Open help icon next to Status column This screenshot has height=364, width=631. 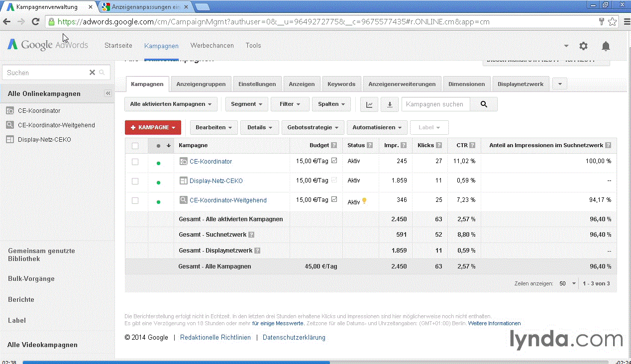tap(370, 146)
